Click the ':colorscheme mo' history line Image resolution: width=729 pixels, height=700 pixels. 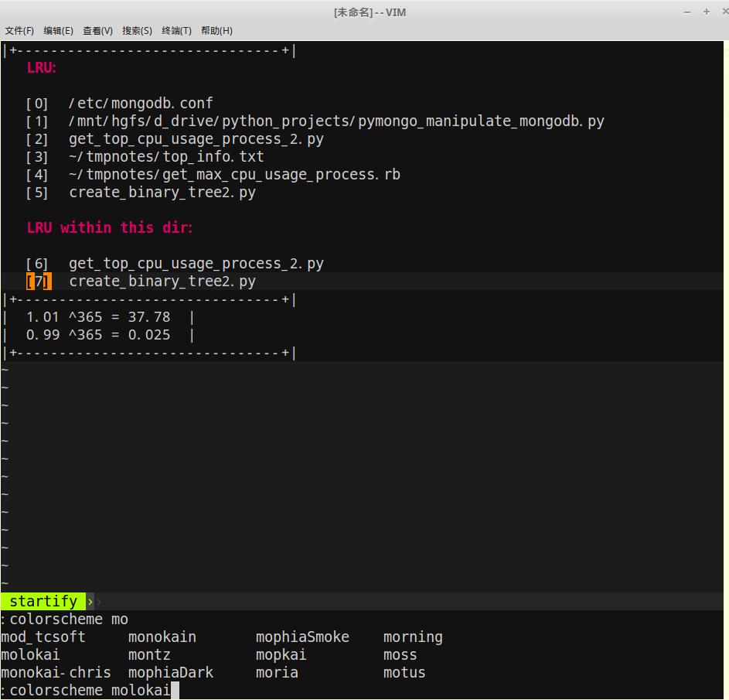coord(64,620)
